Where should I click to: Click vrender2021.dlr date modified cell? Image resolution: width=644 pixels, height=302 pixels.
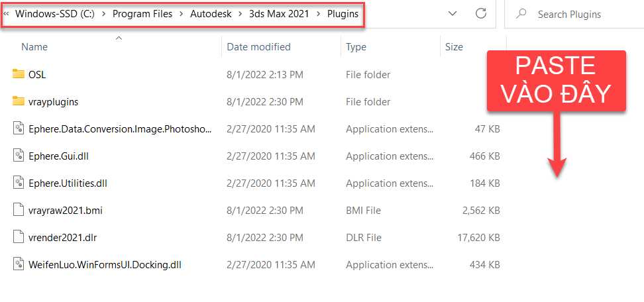265,237
